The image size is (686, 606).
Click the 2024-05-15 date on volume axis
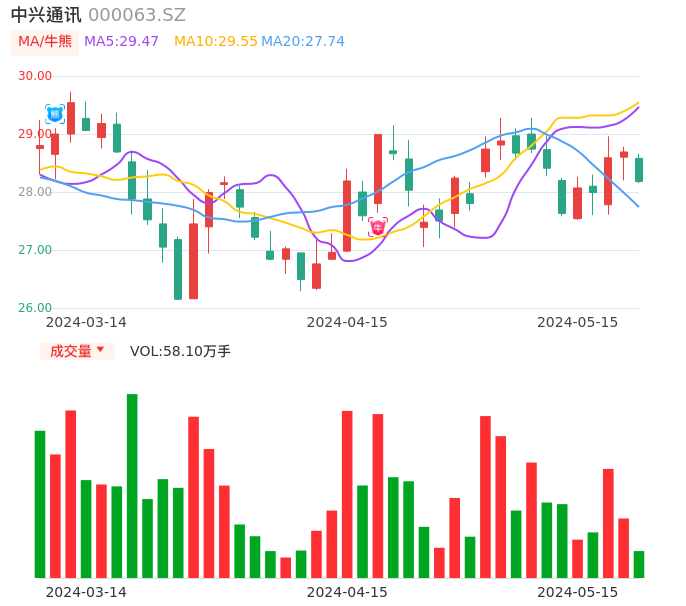(578, 591)
